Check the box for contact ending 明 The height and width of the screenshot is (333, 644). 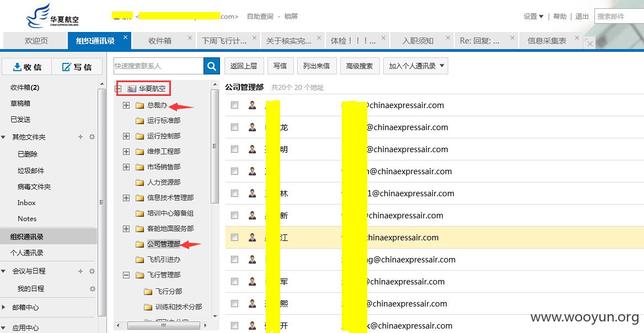[x=234, y=149]
